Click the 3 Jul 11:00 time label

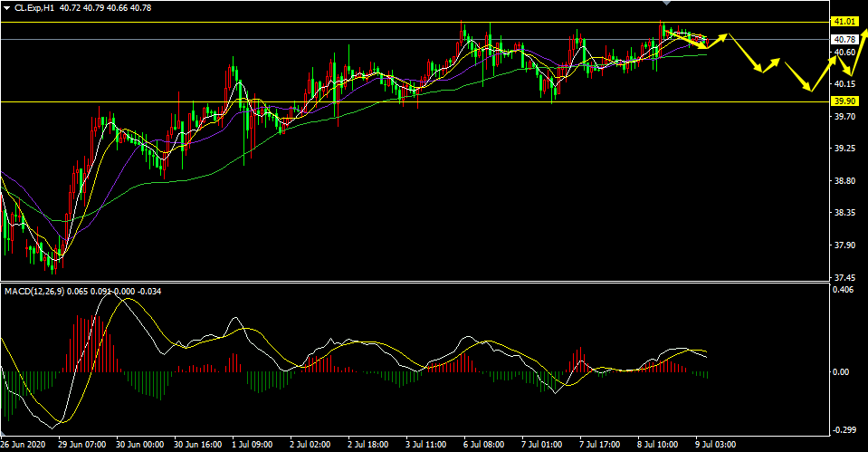coord(426,445)
